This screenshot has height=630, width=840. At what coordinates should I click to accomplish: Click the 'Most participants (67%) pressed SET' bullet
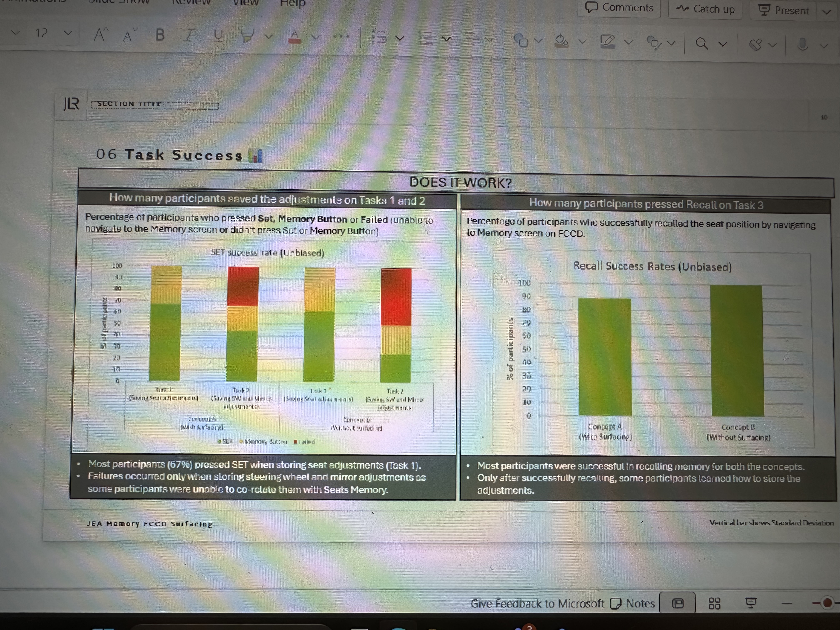pyautogui.click(x=254, y=465)
